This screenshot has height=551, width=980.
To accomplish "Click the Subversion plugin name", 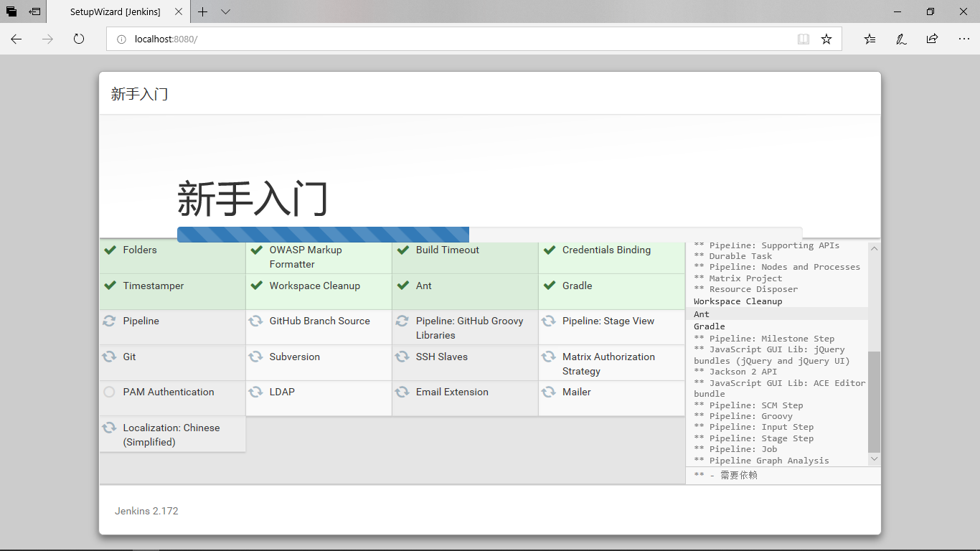I will coord(295,357).
